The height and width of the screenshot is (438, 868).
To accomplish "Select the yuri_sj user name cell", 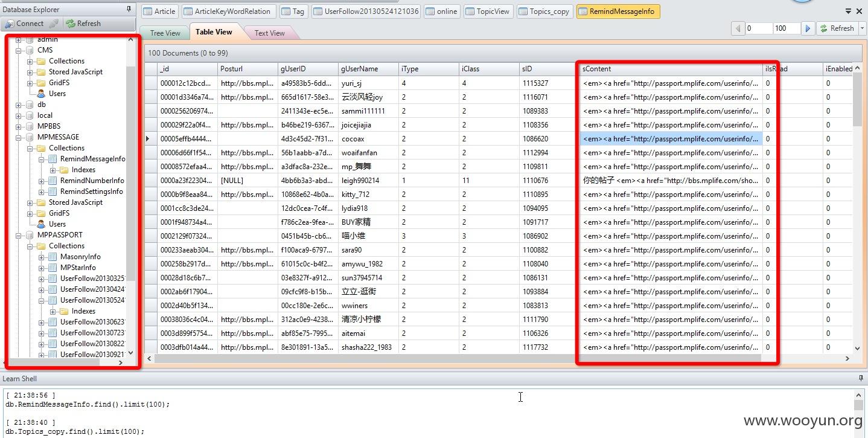I will 368,83.
